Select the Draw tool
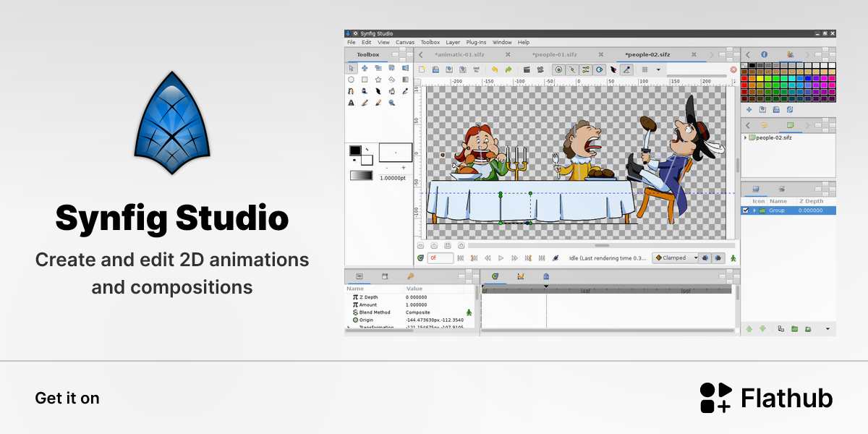This screenshot has width=868, height=434. (x=365, y=91)
